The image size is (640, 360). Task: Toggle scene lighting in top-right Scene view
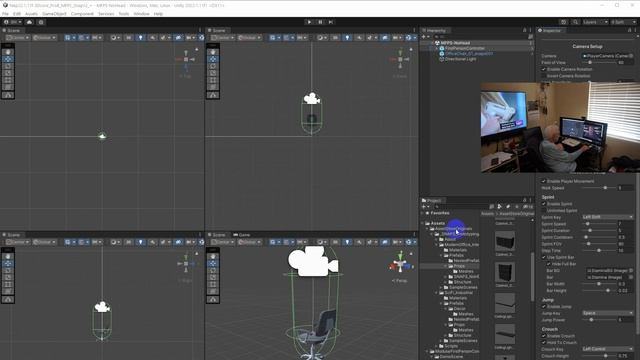coord(347,38)
